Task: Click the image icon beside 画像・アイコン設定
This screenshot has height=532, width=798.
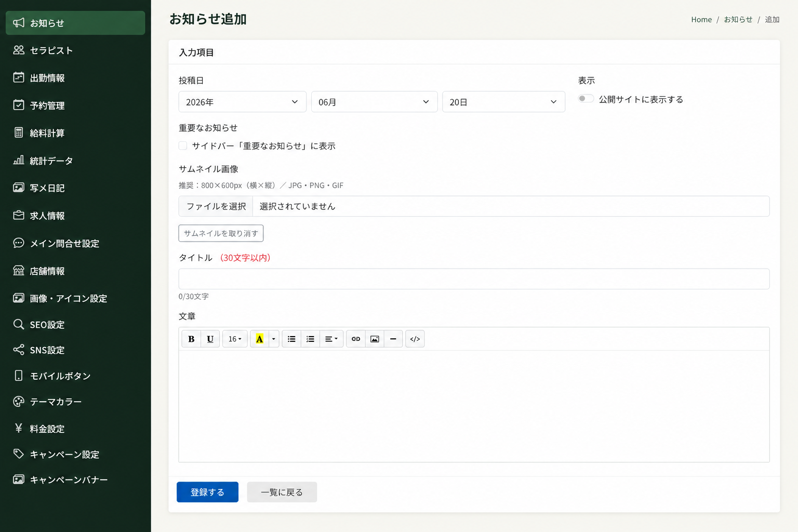Action: 19,298
